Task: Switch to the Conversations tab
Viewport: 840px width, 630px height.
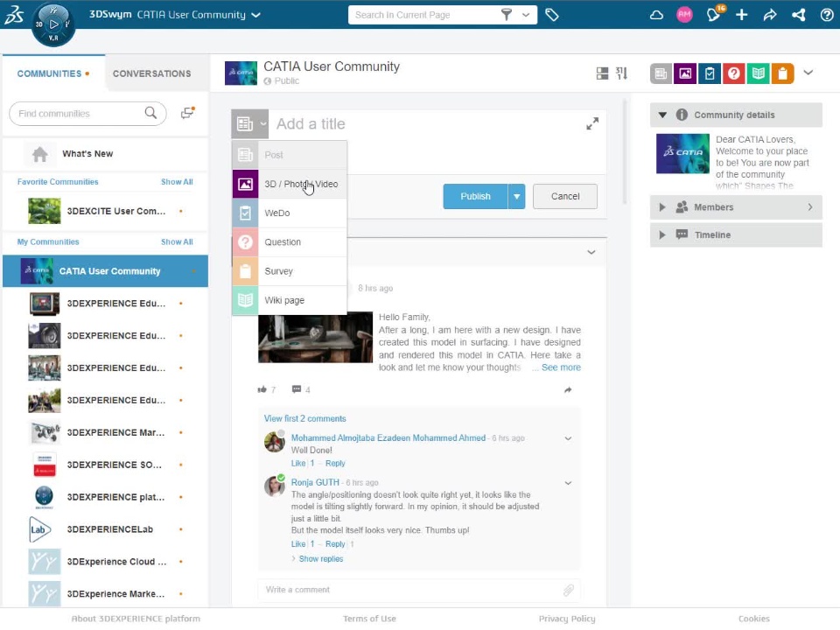Action: 151,73
